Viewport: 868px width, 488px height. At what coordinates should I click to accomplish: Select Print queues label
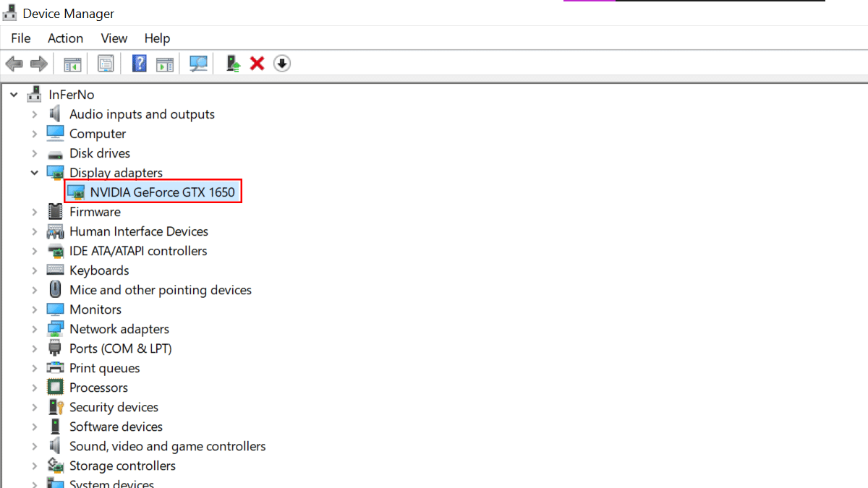(105, 368)
